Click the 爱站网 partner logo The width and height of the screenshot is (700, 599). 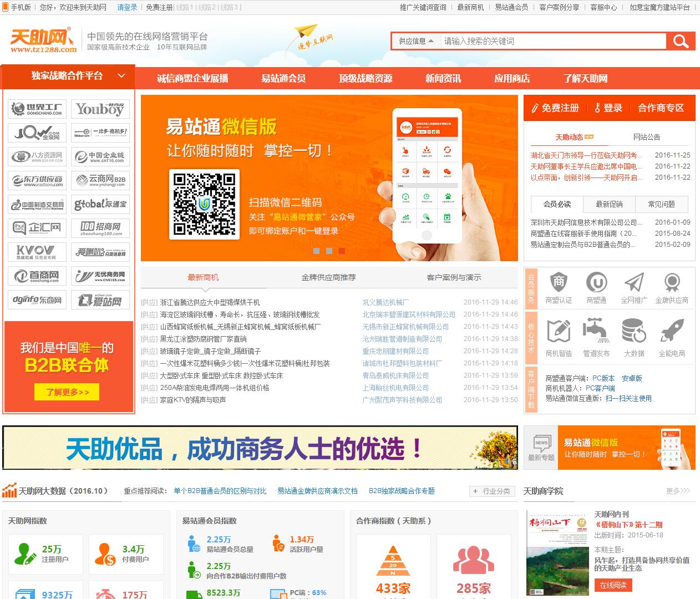pos(100,300)
